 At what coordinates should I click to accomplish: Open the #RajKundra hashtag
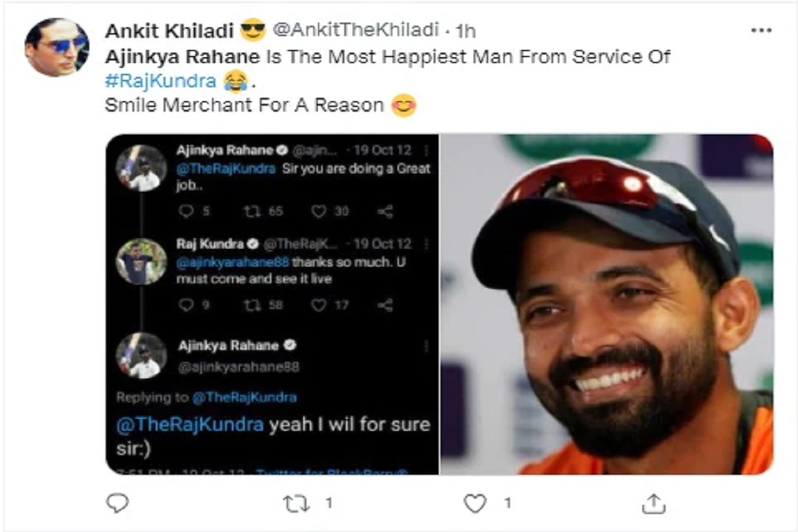[x=160, y=81]
